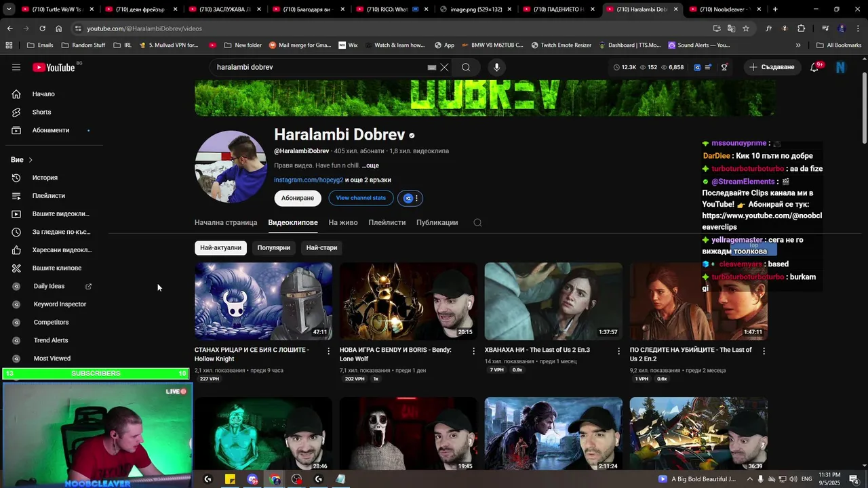
Task: Open the more options dots beside View channel stats
Action: pos(417,198)
